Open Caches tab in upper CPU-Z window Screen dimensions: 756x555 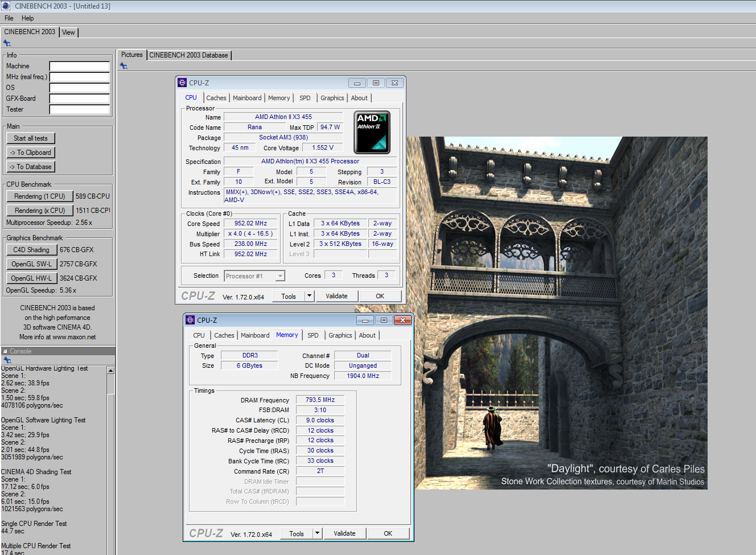click(216, 98)
